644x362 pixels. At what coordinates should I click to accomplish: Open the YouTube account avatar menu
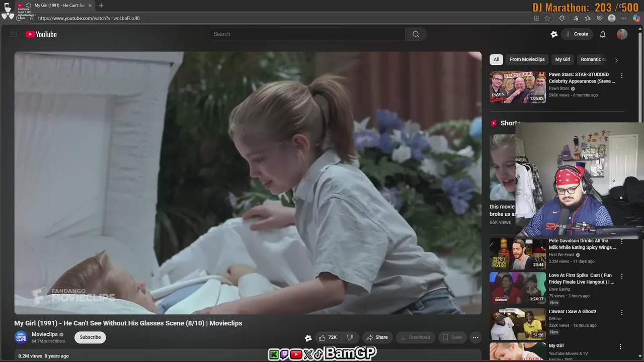622,34
